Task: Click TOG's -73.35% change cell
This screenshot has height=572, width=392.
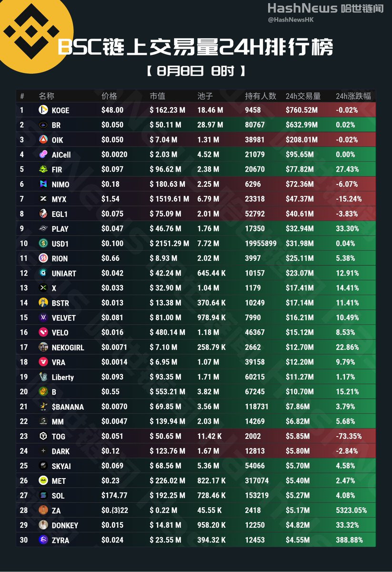Action: click(x=351, y=436)
